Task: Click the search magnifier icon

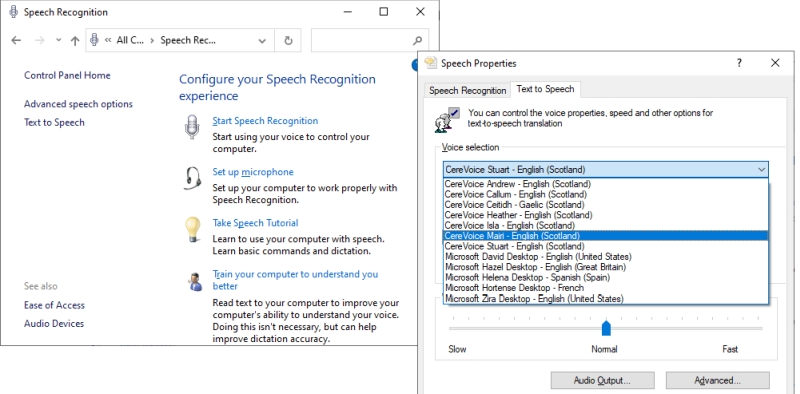Action: pyautogui.click(x=418, y=40)
